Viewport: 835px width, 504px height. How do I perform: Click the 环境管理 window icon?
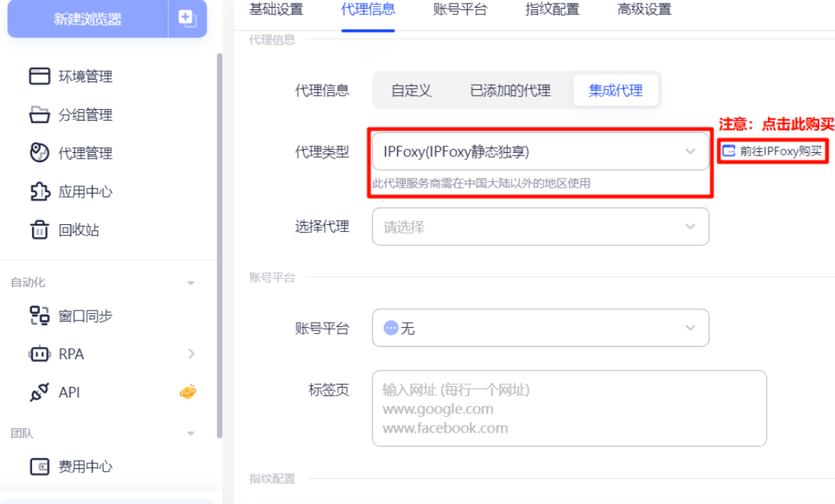[39, 76]
